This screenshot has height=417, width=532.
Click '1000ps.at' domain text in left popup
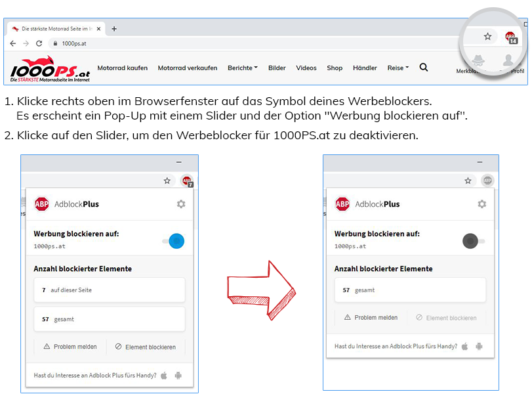point(50,246)
